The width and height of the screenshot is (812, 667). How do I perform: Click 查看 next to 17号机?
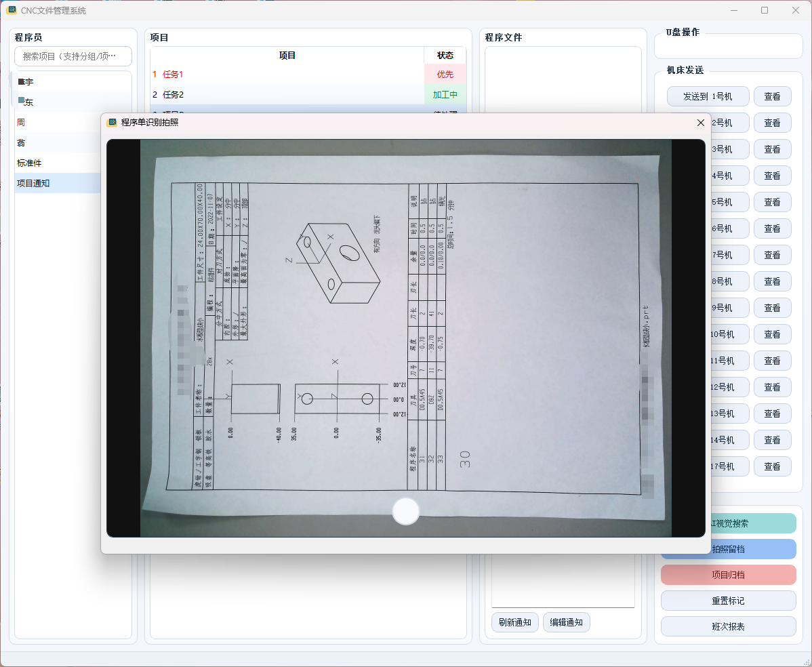tap(772, 466)
